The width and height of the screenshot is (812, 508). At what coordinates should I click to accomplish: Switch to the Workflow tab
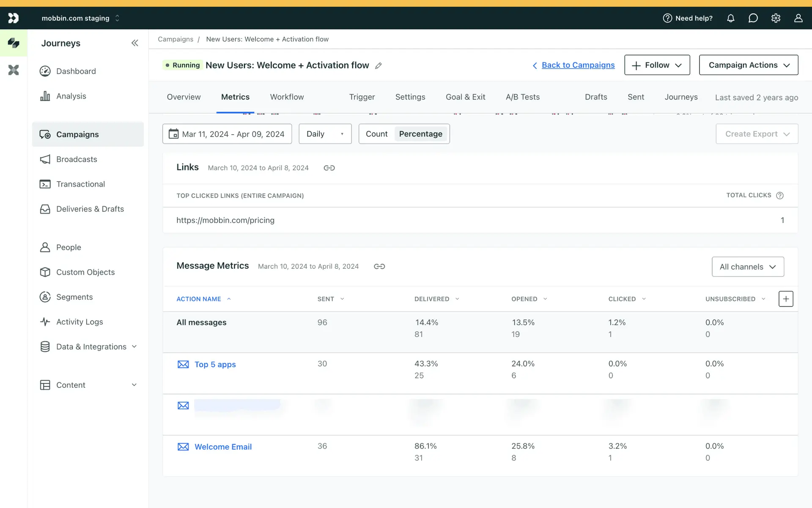287,97
